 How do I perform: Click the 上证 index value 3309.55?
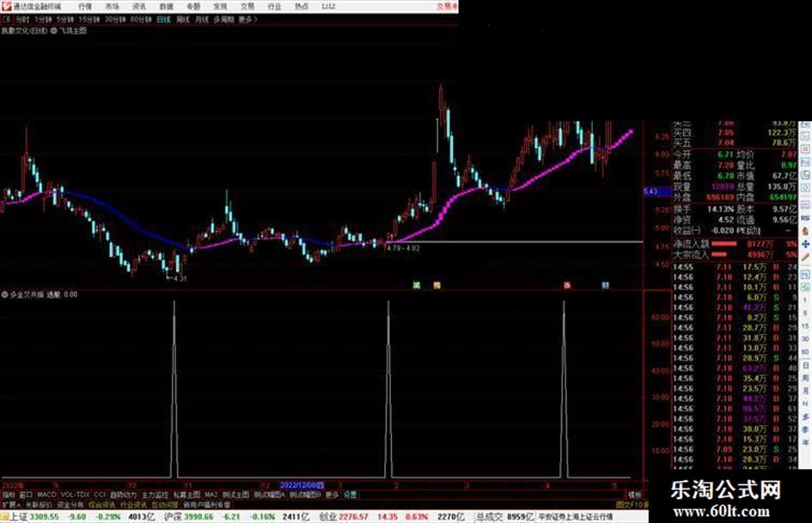[45, 517]
